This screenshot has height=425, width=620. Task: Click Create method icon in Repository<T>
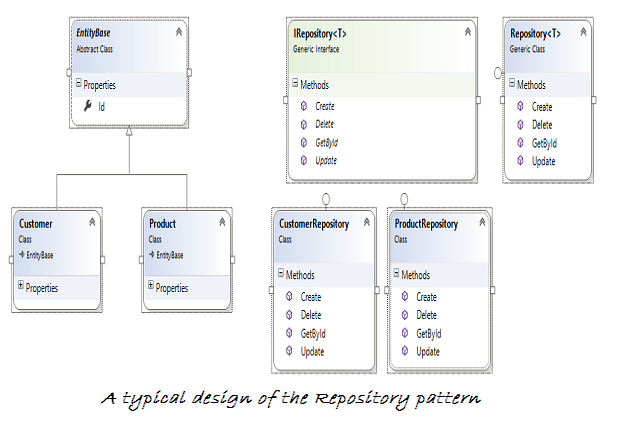pos(520,106)
